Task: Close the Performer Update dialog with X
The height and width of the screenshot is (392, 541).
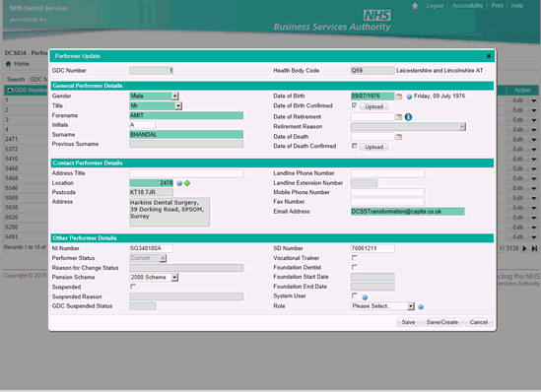Action: [x=489, y=56]
